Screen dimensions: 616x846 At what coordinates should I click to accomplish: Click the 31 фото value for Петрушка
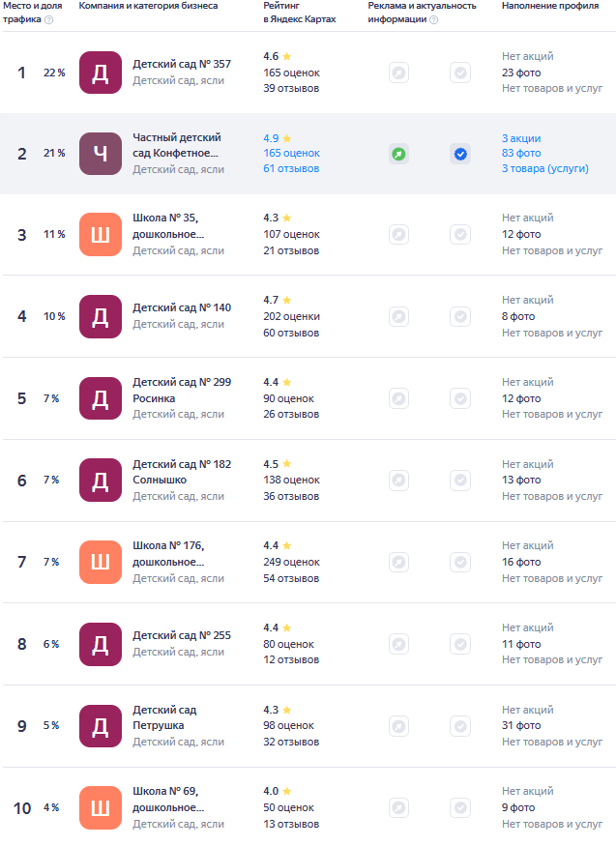pos(521,726)
